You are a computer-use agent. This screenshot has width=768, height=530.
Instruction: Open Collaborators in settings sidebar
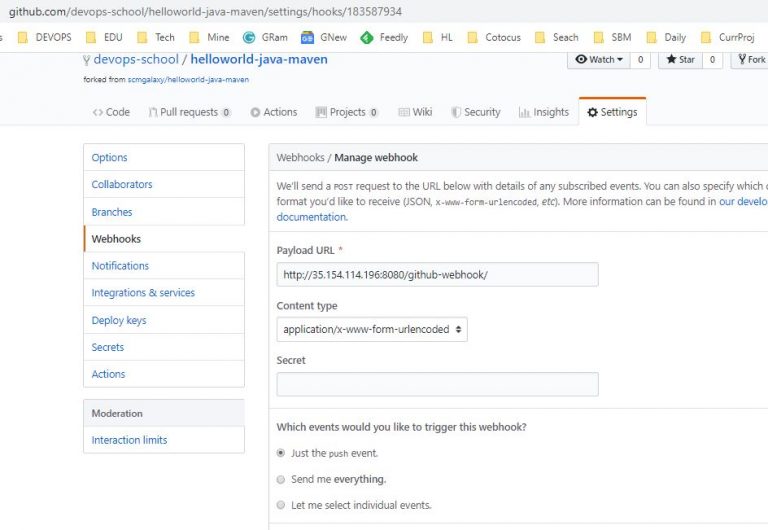122,184
